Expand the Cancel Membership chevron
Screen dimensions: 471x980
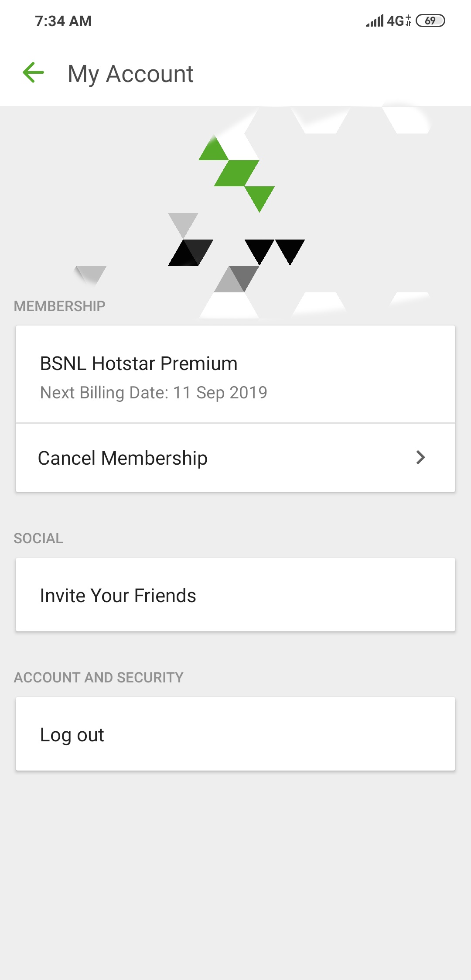420,457
